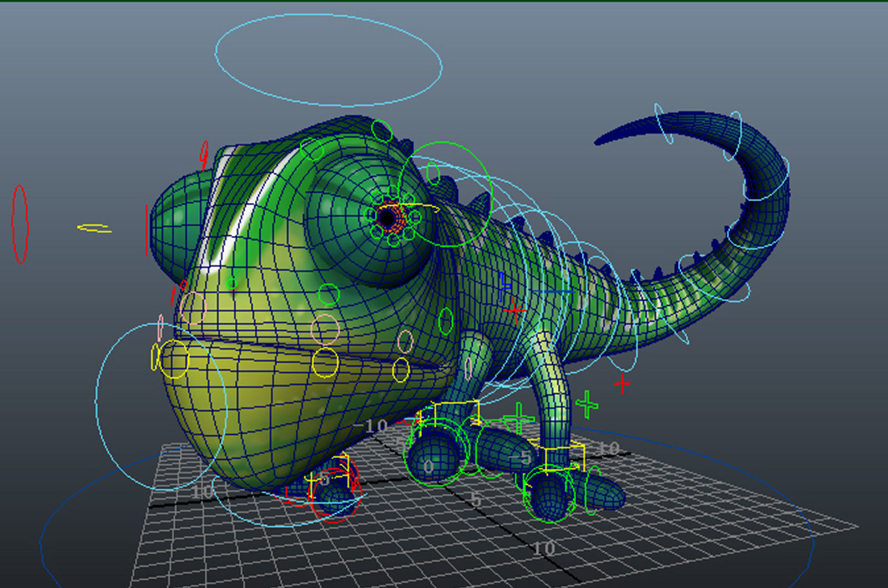888x588 pixels.
Task: Select the blue control handle on the chameleon's shoulder
Action: coord(504,287)
